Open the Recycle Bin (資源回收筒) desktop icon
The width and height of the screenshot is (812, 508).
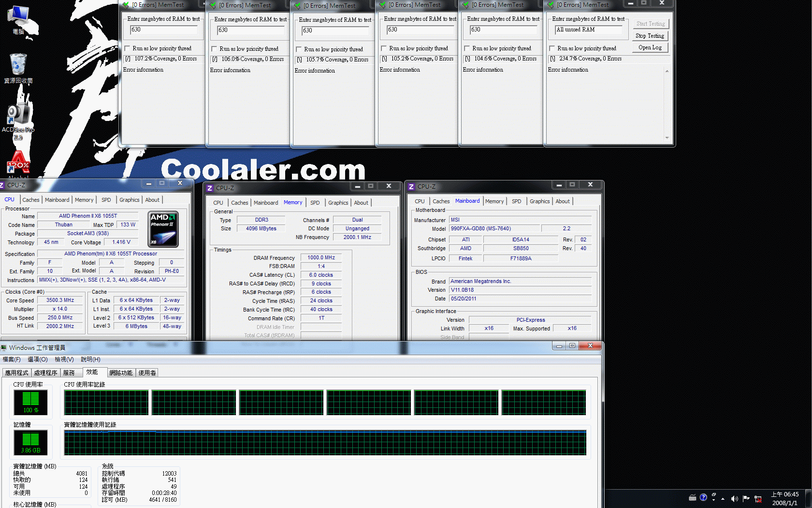(18, 68)
